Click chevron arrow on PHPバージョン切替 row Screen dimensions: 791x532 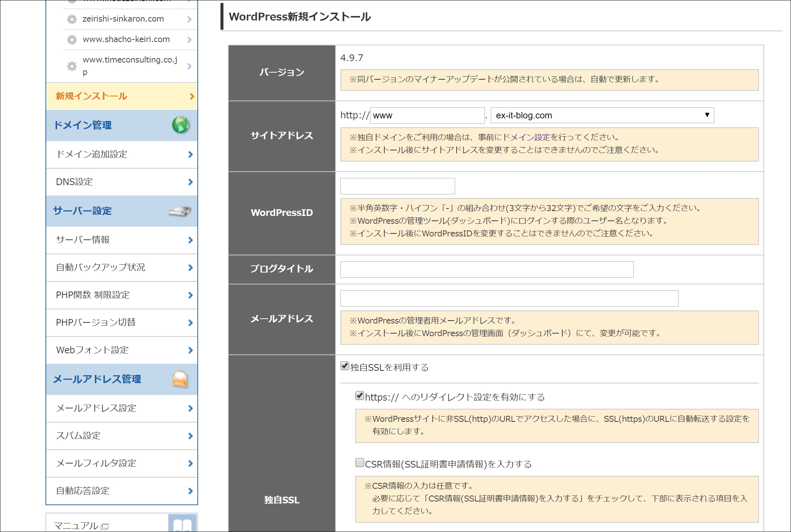coord(190,323)
